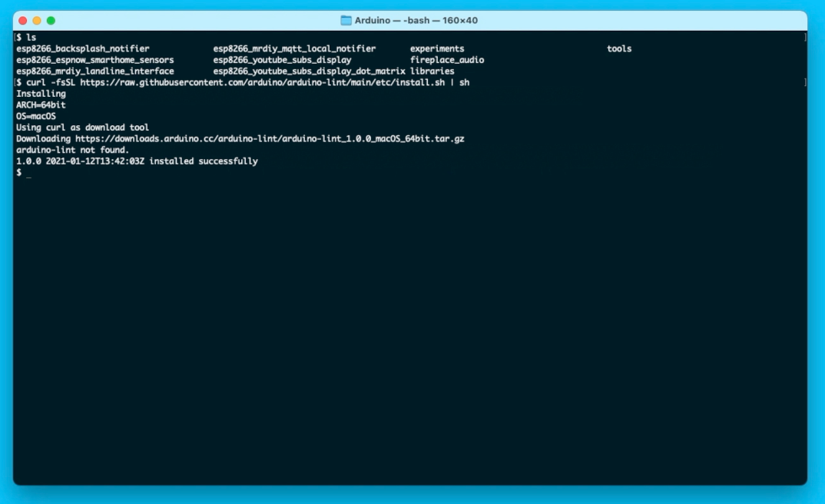The height and width of the screenshot is (504, 825).
Task: Click the downloads.arduino.cc tar.gz URL
Action: tap(270, 139)
